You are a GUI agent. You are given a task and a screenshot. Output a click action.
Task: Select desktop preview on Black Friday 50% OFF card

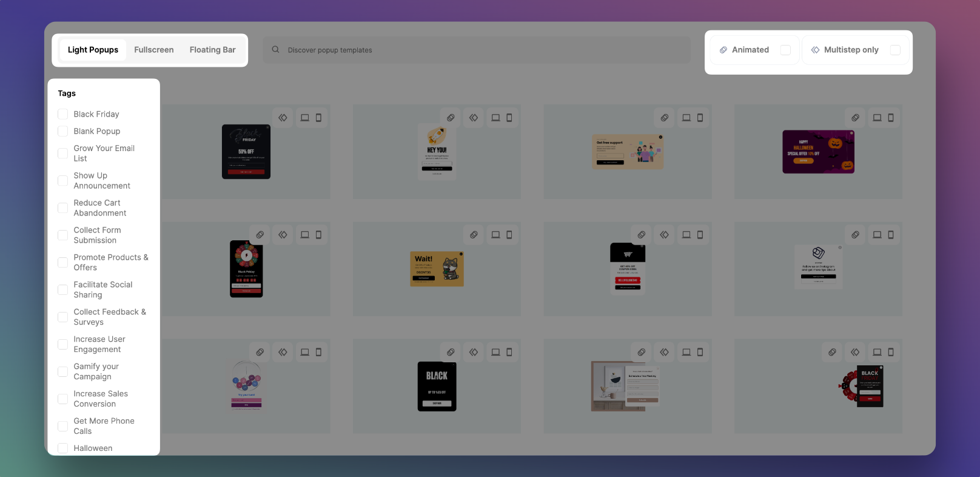pos(305,118)
